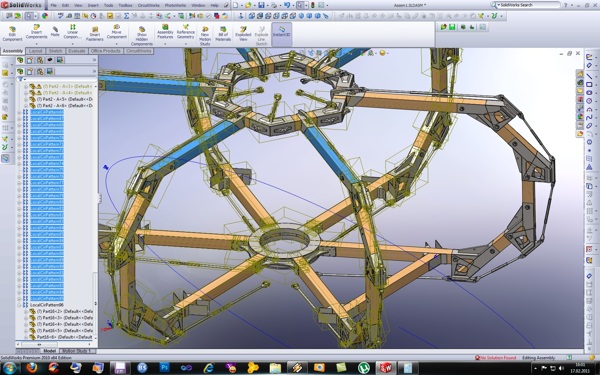Open the Insert menu
600x375 pixels.
click(93, 5)
